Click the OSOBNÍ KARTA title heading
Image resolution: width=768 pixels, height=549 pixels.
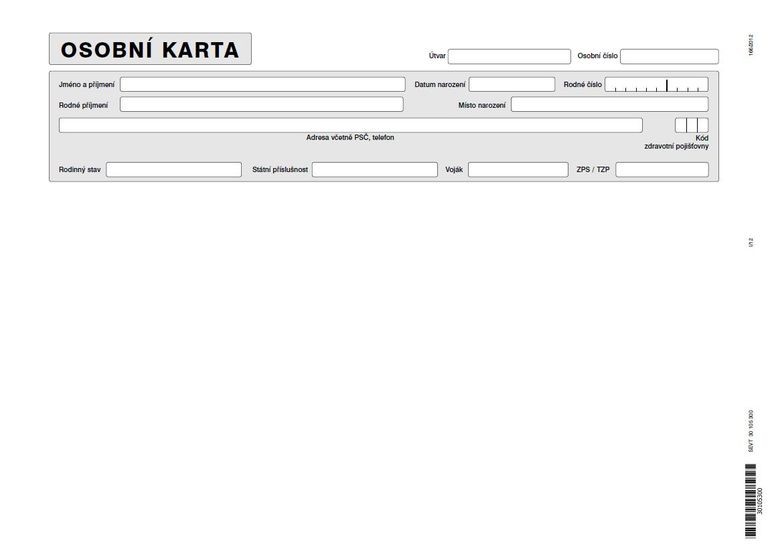(150, 49)
